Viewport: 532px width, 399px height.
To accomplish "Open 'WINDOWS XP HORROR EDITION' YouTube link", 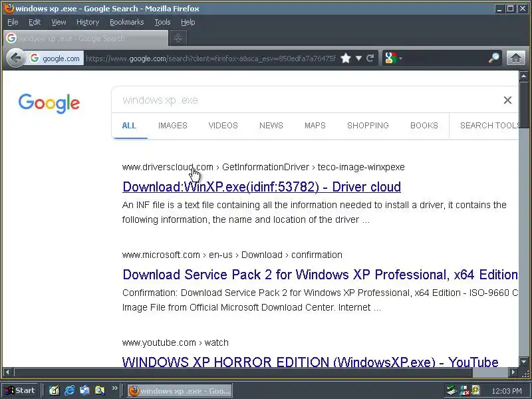I will point(310,362).
